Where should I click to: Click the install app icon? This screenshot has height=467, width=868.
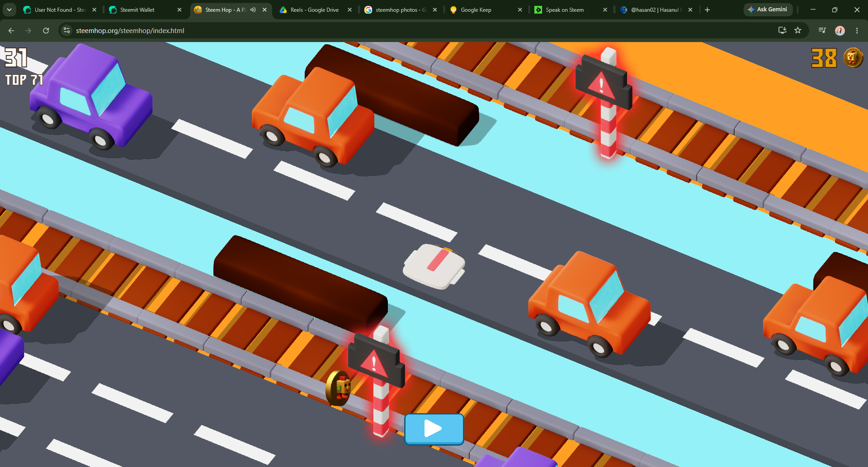[x=782, y=30]
